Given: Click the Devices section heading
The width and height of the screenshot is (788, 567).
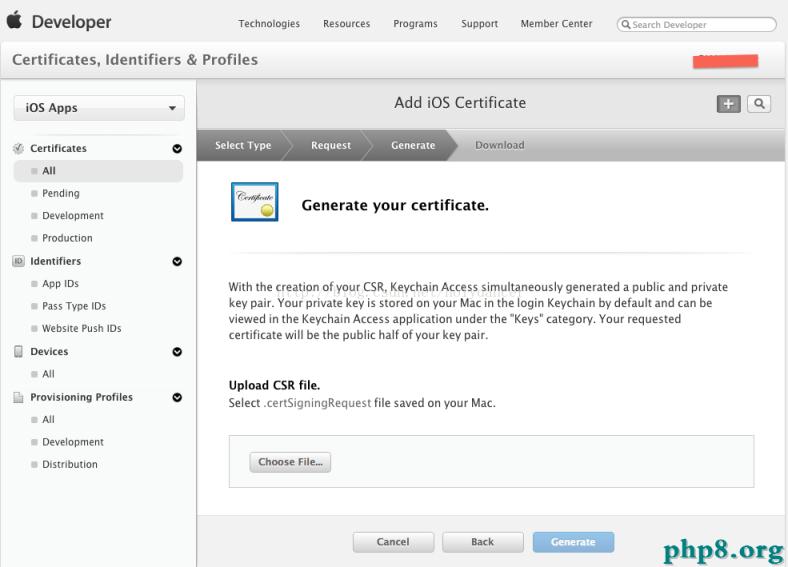Looking at the screenshot, I should coord(49,351).
